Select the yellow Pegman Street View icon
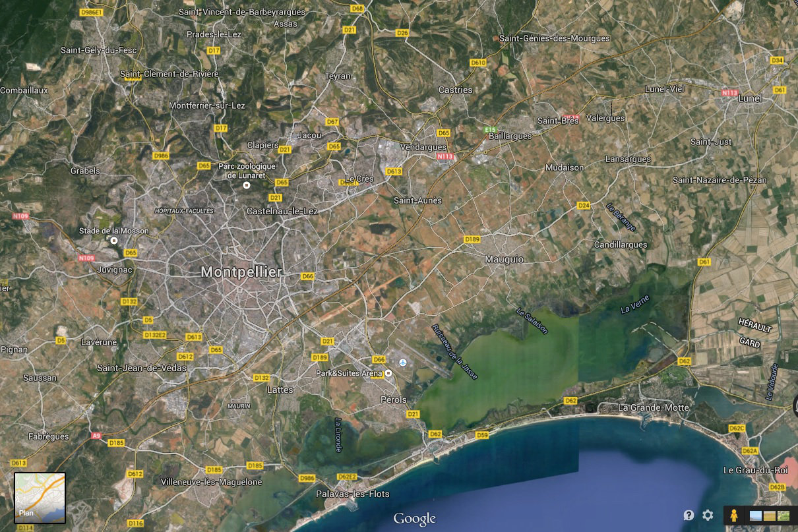 (x=733, y=515)
